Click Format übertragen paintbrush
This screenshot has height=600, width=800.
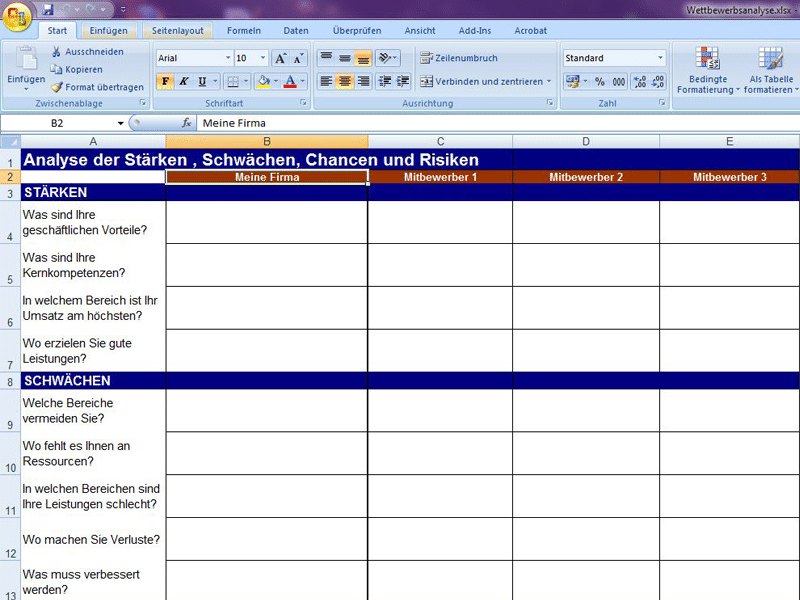click(57, 87)
